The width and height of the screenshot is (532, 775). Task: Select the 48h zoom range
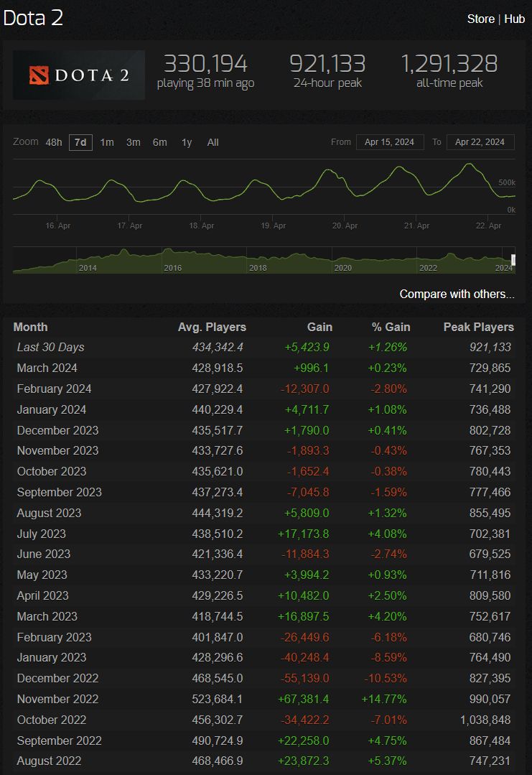click(x=54, y=142)
